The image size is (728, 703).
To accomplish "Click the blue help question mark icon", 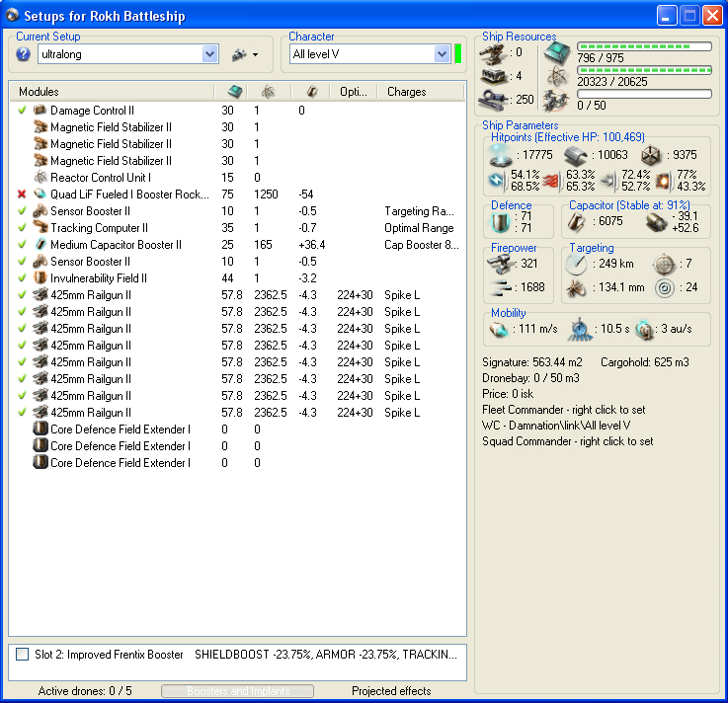I will [24, 54].
